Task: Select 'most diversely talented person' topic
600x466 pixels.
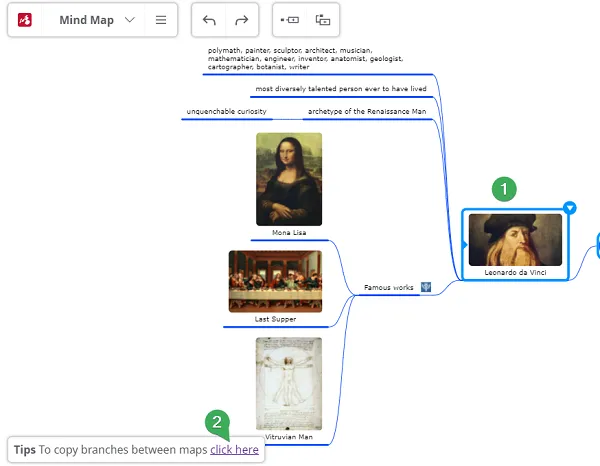Action: pos(341,89)
